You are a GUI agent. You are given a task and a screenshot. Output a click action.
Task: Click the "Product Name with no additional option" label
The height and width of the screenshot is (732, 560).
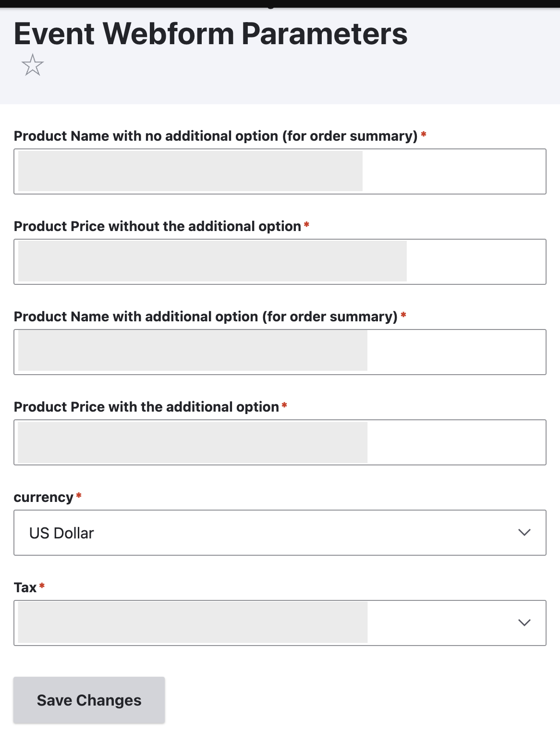pos(215,136)
